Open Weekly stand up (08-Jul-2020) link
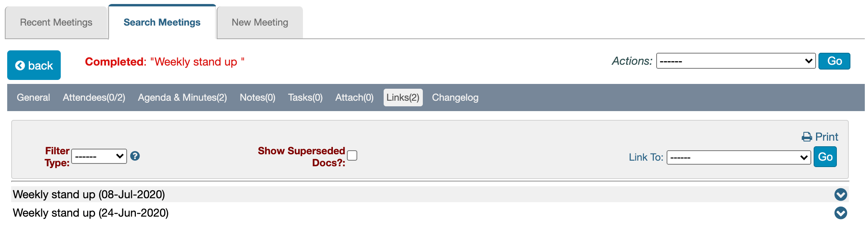The width and height of the screenshot is (868, 227). 89,195
